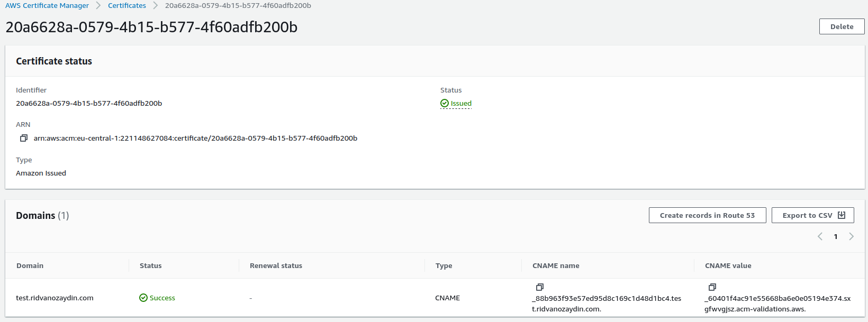
Task: Open Certificates breadcrumb link
Action: (x=127, y=5)
